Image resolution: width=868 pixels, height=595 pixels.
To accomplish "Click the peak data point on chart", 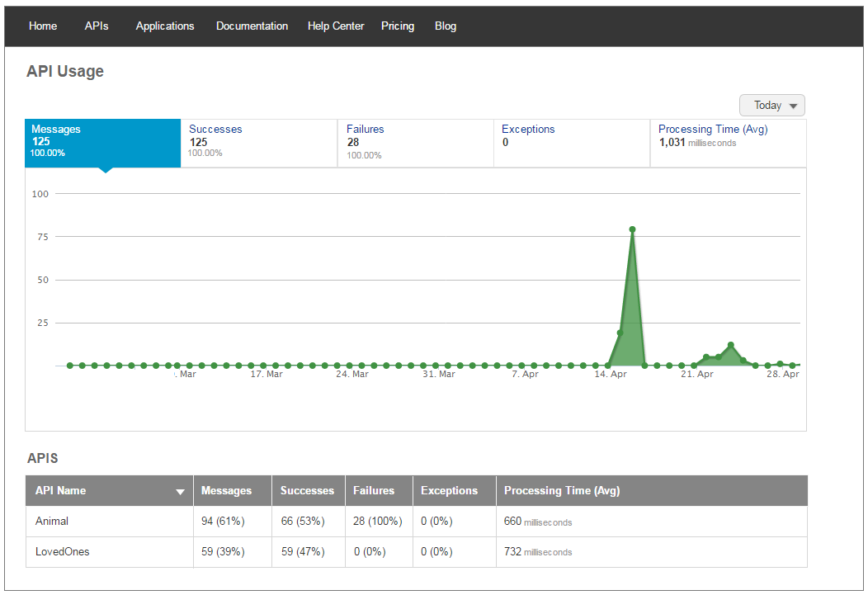I will (632, 229).
